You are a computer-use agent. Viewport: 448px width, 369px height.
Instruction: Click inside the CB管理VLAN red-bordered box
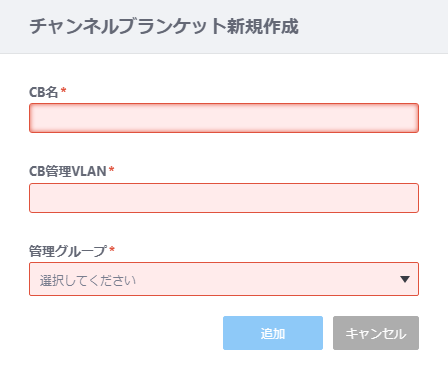[224, 198]
